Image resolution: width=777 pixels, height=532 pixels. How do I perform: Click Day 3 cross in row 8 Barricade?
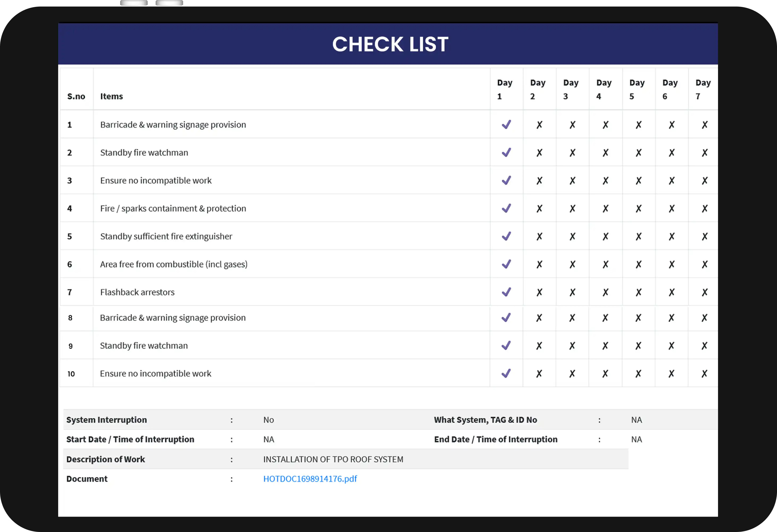click(x=572, y=318)
